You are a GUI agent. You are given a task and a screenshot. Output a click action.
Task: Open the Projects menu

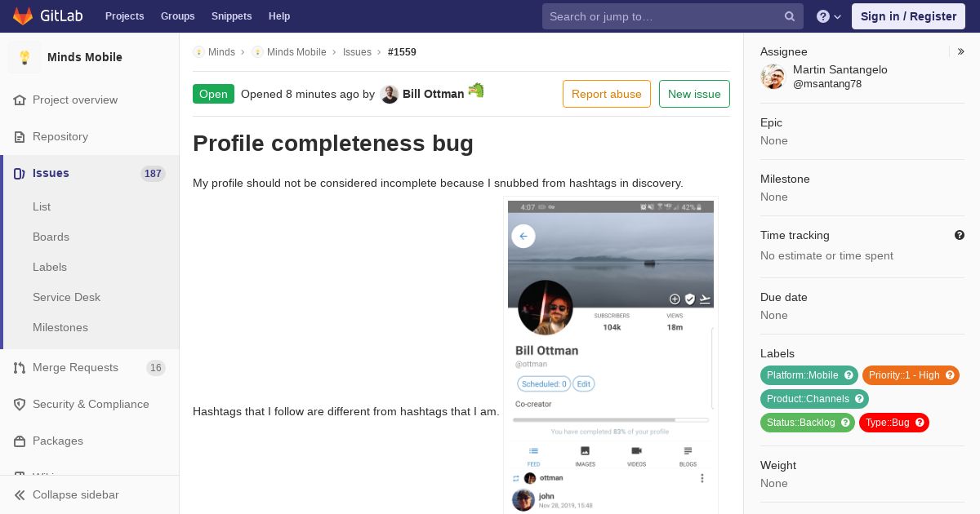click(x=124, y=16)
